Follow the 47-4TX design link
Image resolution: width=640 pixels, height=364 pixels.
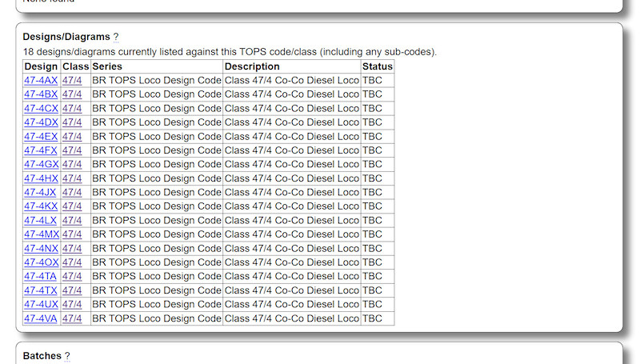click(x=41, y=290)
